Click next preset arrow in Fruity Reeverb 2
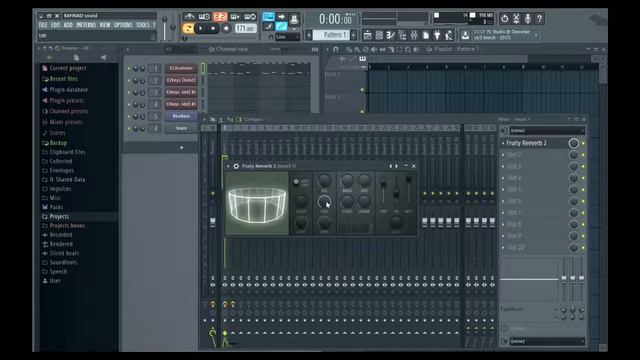 397,166
